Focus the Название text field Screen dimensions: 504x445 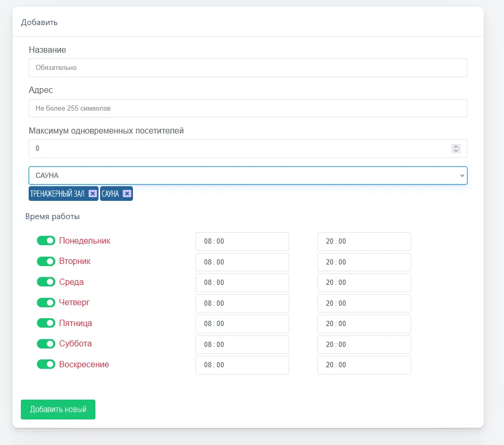click(248, 68)
